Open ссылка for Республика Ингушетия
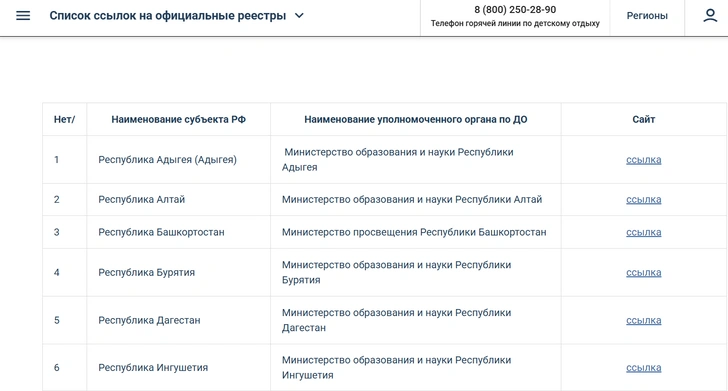Viewport: 728px width, 391px height. pyautogui.click(x=644, y=368)
